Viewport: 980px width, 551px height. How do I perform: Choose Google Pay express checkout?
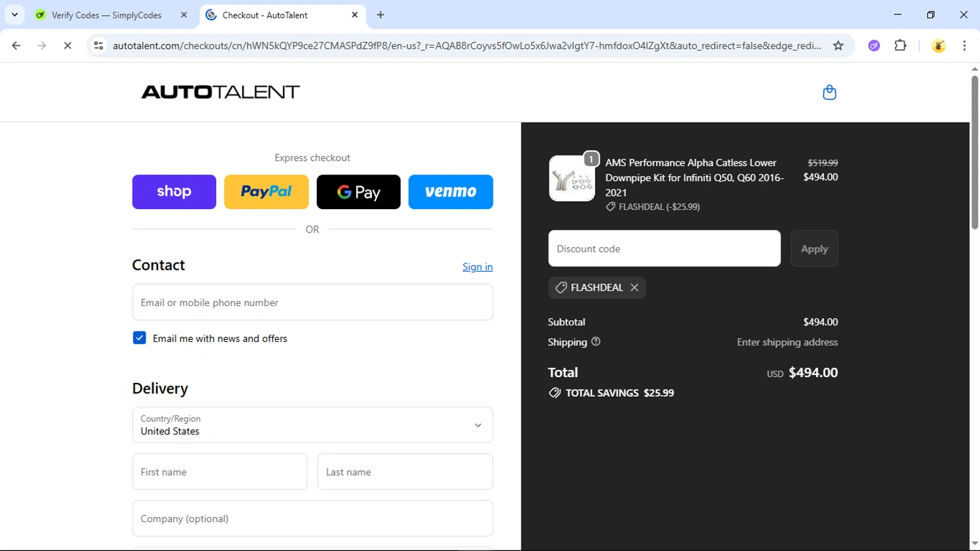[359, 192]
